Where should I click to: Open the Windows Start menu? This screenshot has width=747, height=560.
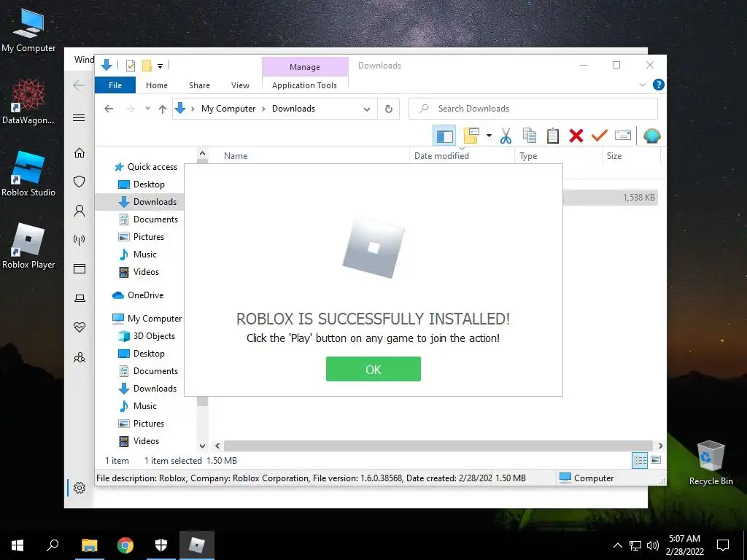[x=18, y=545]
